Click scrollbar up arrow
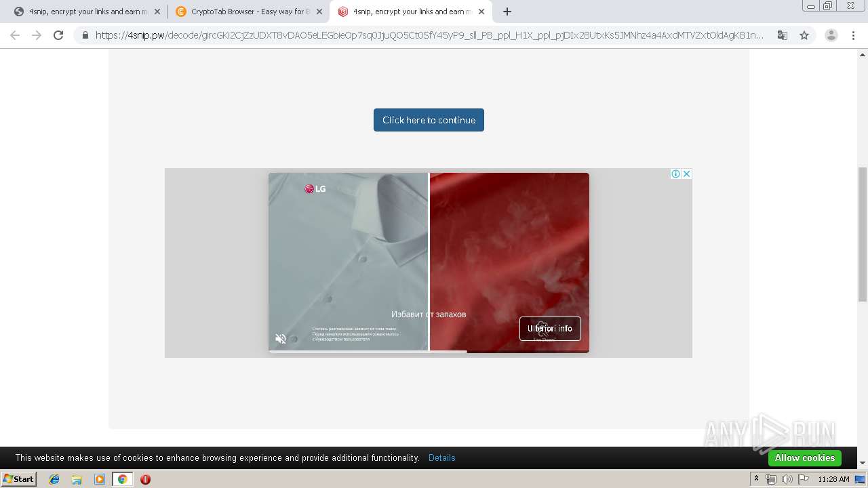The width and height of the screenshot is (868, 488). click(863, 55)
